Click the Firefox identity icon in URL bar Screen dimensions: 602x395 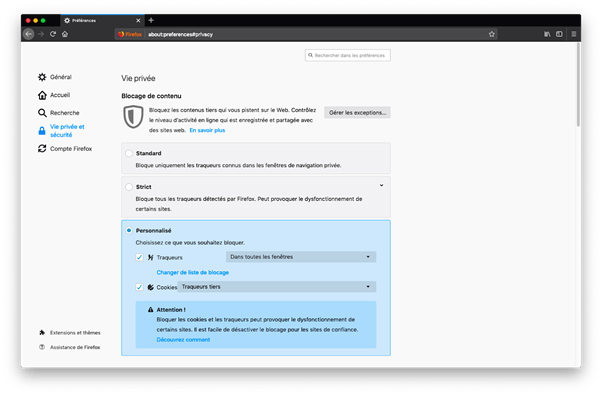(130, 34)
